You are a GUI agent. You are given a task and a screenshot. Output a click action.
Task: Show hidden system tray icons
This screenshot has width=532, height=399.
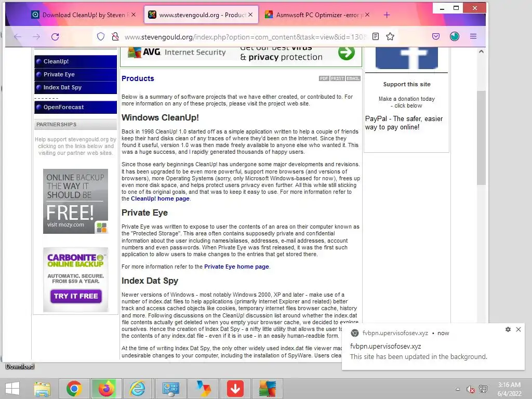pos(458,389)
